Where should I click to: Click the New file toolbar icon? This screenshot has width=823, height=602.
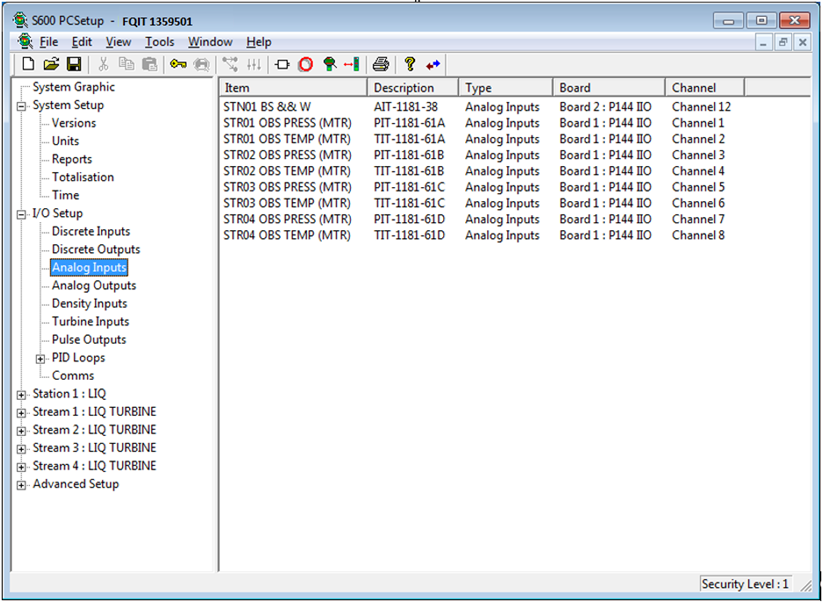click(x=28, y=65)
